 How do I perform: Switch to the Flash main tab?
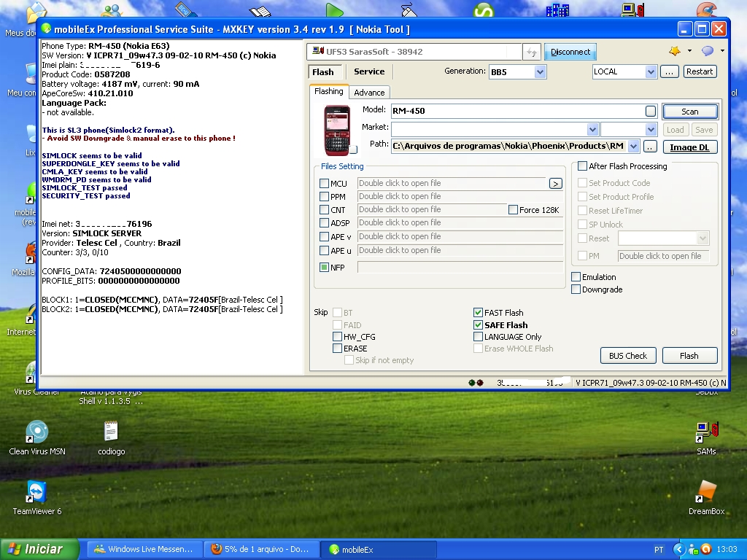coord(323,72)
